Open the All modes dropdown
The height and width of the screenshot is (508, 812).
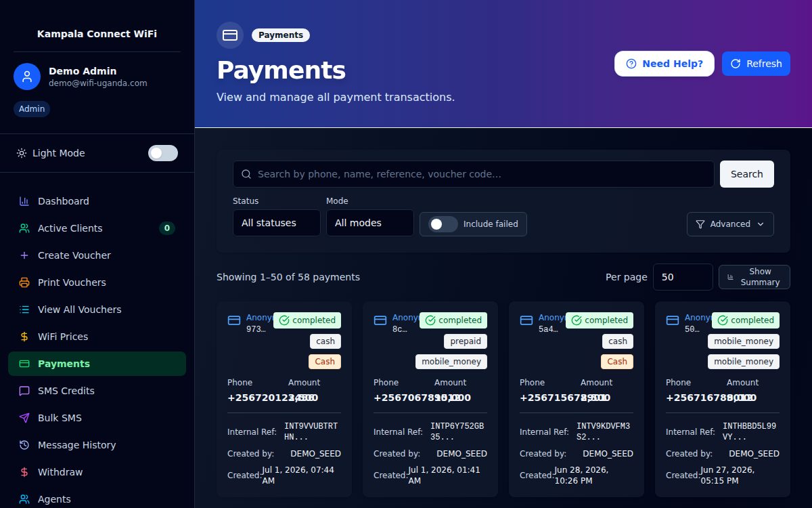(370, 223)
